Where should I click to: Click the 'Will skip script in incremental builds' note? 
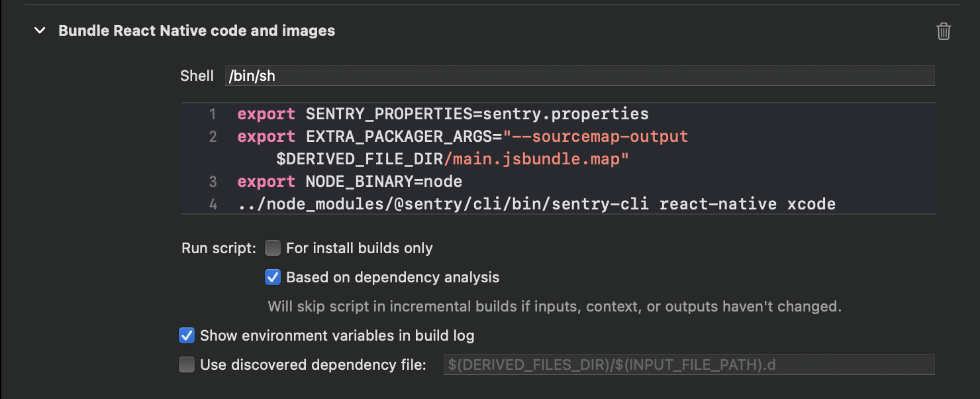coord(554,307)
